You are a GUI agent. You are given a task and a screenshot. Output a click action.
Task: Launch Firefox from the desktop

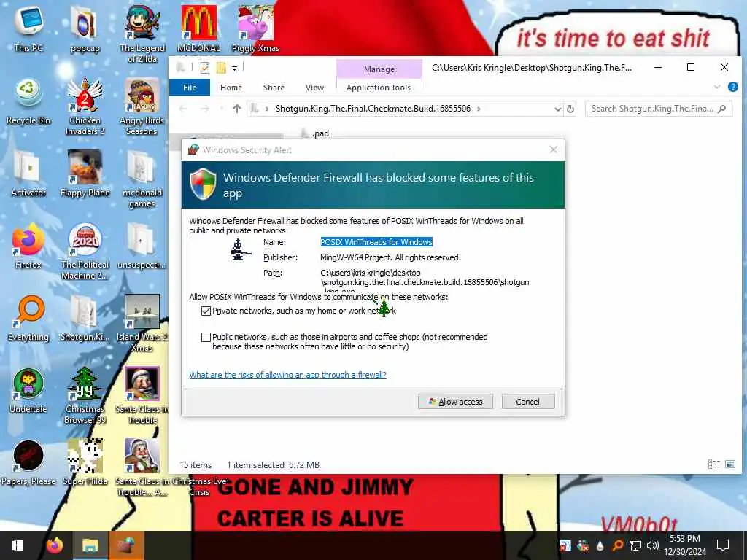(x=28, y=245)
